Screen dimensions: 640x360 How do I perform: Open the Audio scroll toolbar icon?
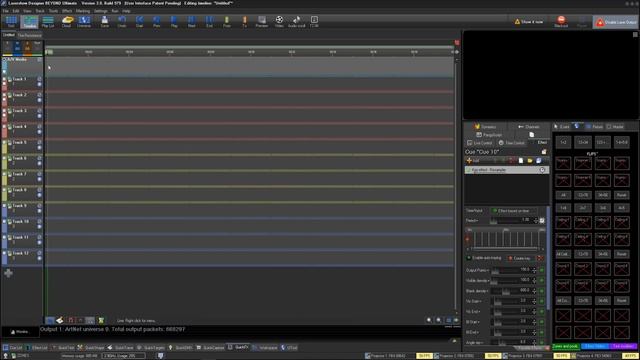point(297,22)
